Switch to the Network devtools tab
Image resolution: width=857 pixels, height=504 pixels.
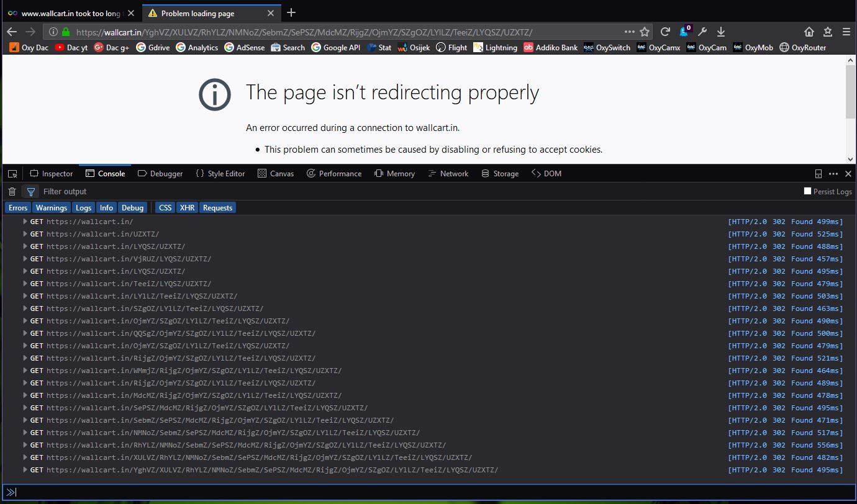pos(448,174)
